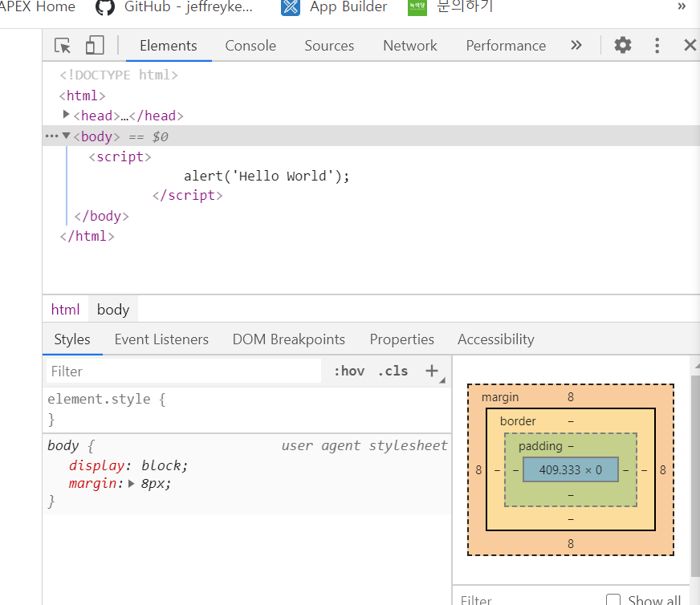Click the block value of display

tap(161, 465)
